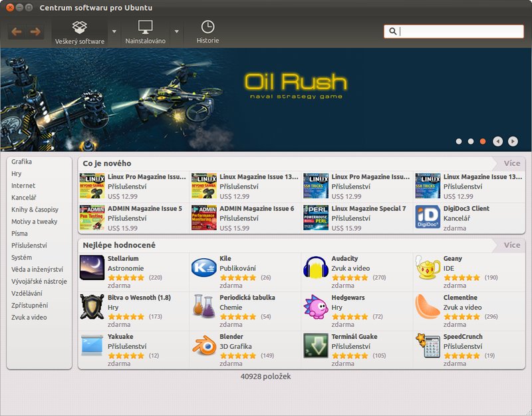The image size is (532, 416).
Task: Open the ADMIN Magazine Issue 5 cover
Action: pos(92,218)
